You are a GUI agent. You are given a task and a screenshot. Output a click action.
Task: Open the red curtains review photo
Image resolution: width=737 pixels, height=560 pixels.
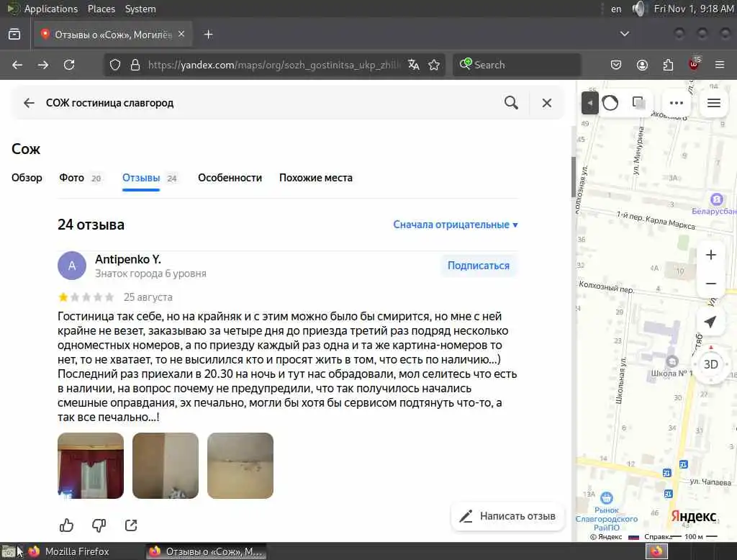(91, 466)
